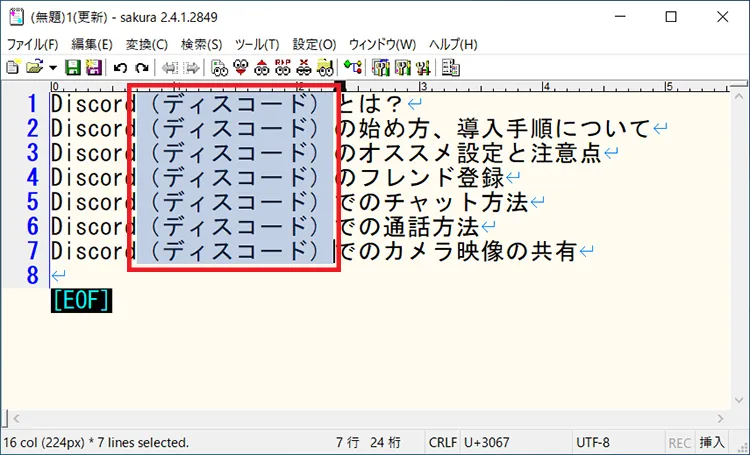Open a file via the folder icon
The image size is (750, 455).
(34, 67)
